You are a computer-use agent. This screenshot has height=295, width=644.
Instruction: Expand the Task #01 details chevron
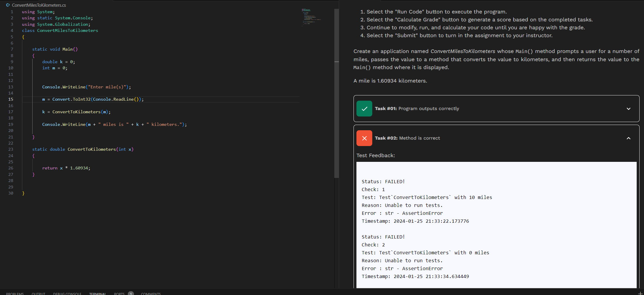pyautogui.click(x=628, y=109)
